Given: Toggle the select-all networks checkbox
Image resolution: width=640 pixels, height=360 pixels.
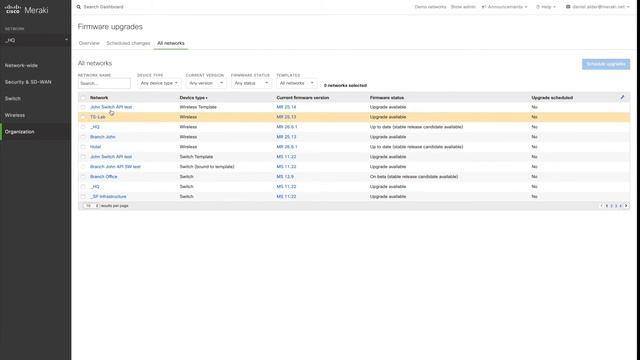Looking at the screenshot, I should point(83,98).
